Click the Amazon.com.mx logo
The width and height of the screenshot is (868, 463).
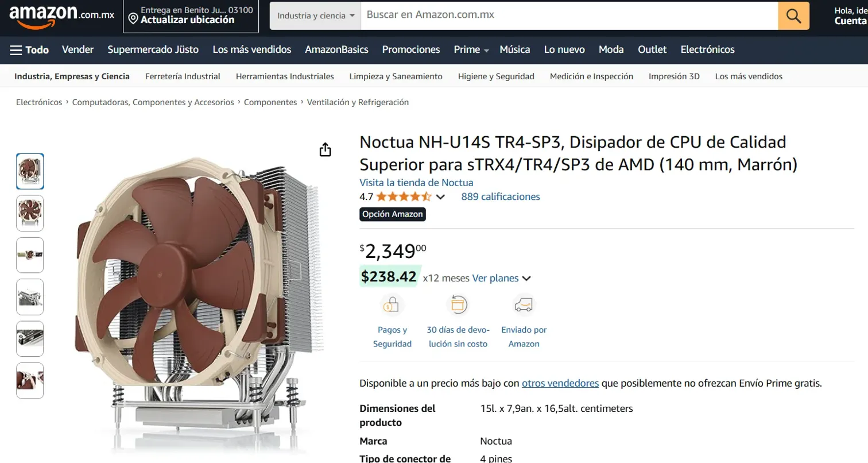pyautogui.click(x=62, y=16)
